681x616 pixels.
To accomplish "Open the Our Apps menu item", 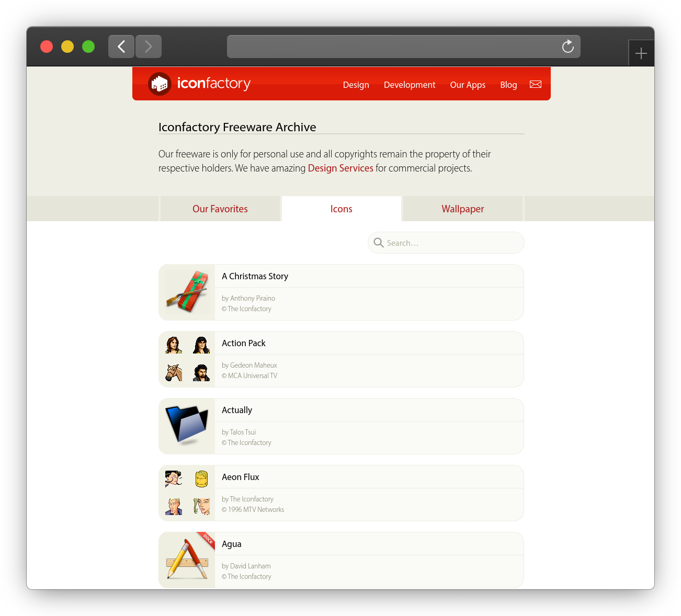I will [x=468, y=85].
